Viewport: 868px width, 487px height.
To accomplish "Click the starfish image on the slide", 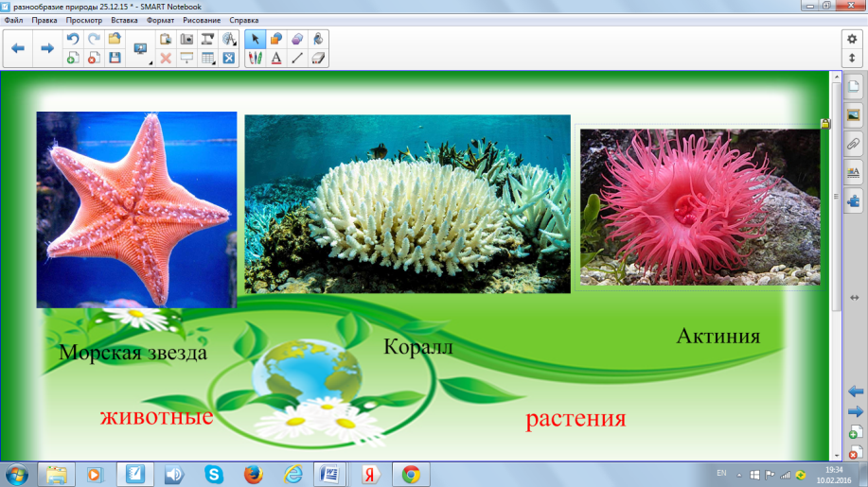I will pos(136,209).
